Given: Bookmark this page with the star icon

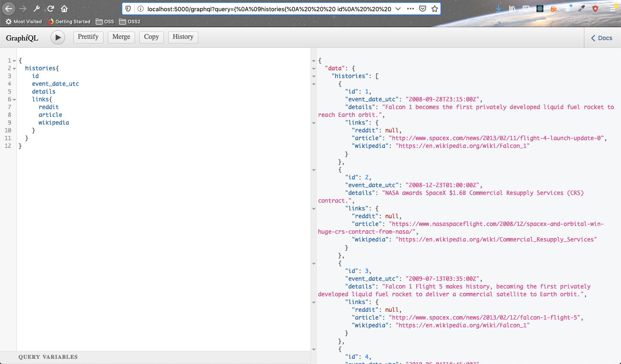Looking at the screenshot, I should [435, 9].
